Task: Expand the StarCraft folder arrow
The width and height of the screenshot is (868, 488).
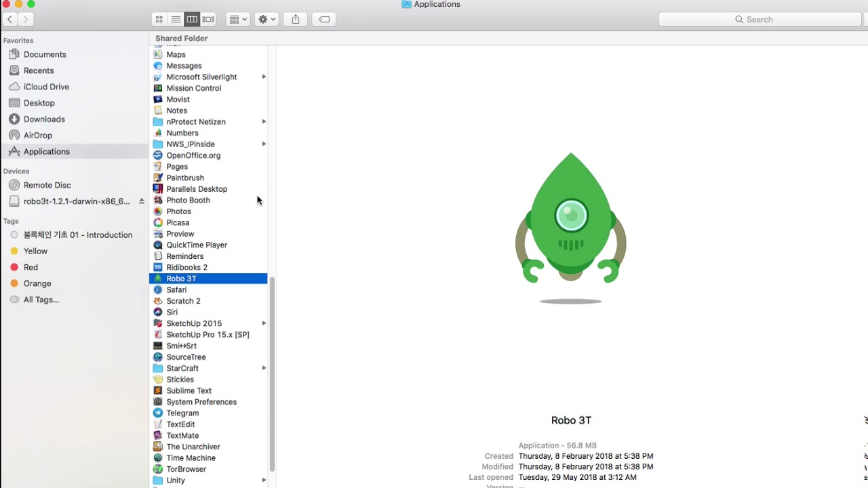Action: point(264,368)
